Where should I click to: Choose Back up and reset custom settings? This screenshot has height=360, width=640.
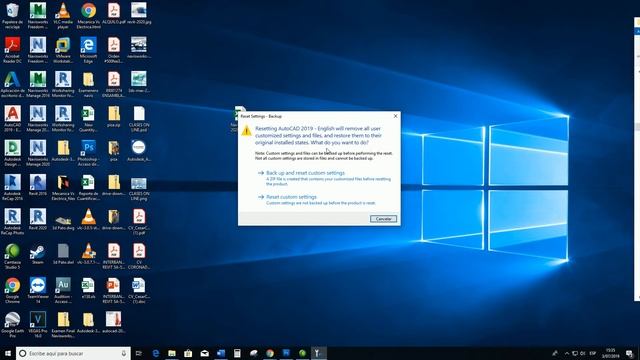click(305, 173)
